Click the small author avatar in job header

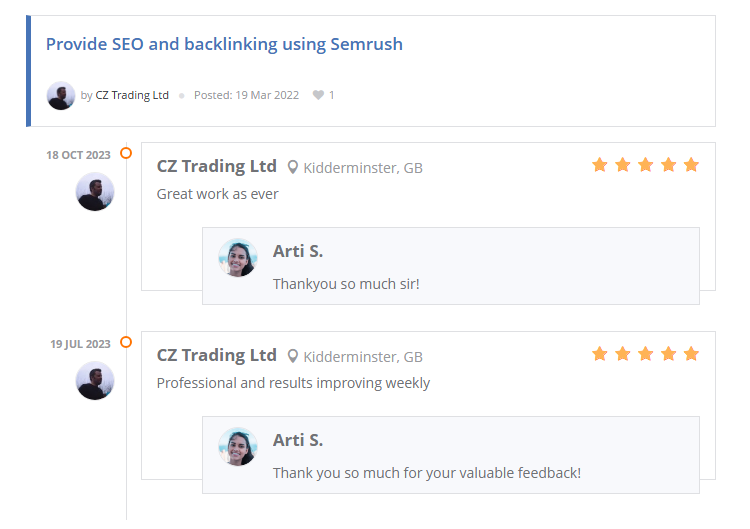pos(61,95)
